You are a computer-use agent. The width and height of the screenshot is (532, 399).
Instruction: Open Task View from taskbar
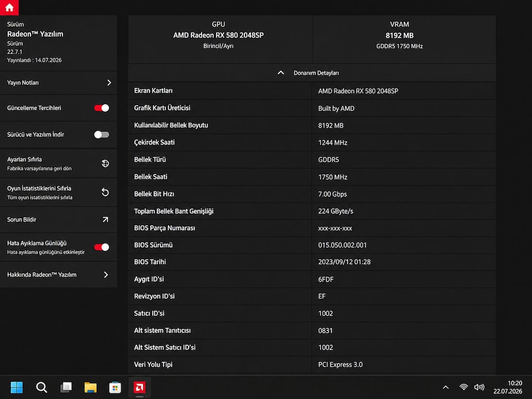point(66,387)
